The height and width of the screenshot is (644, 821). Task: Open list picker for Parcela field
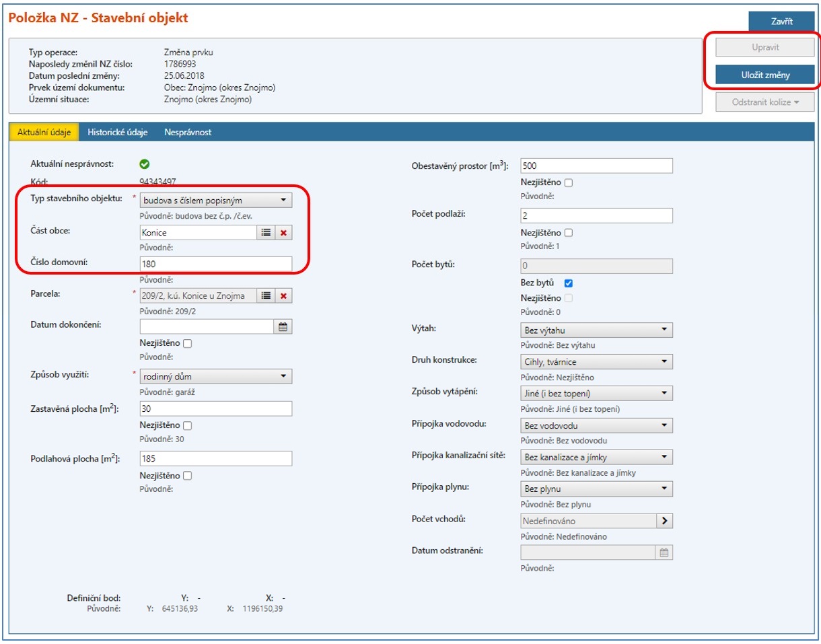coord(266,295)
